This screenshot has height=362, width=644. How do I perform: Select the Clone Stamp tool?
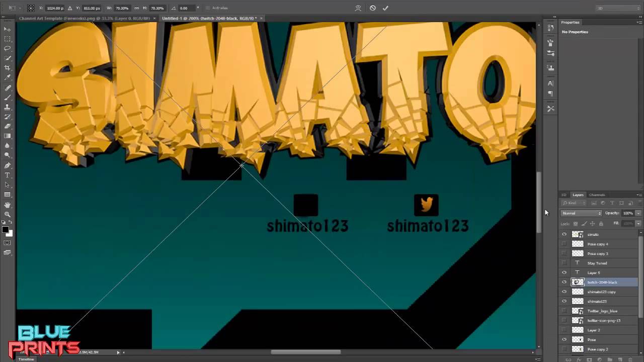[8, 107]
